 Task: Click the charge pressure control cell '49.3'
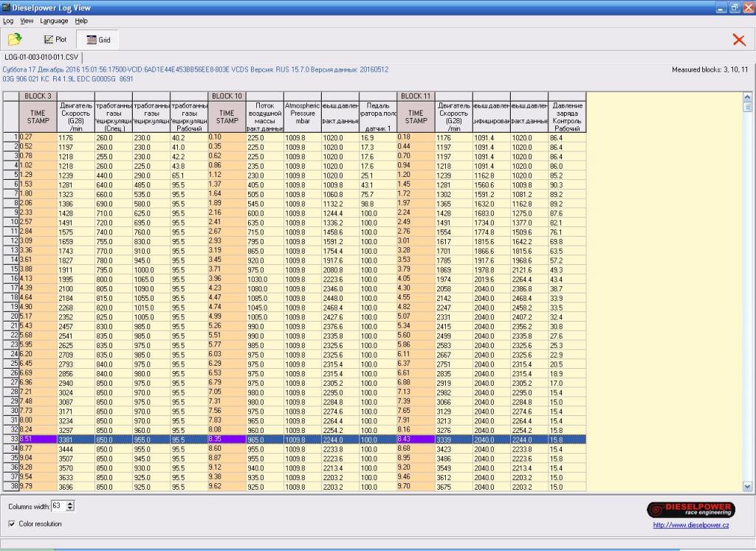pos(567,269)
